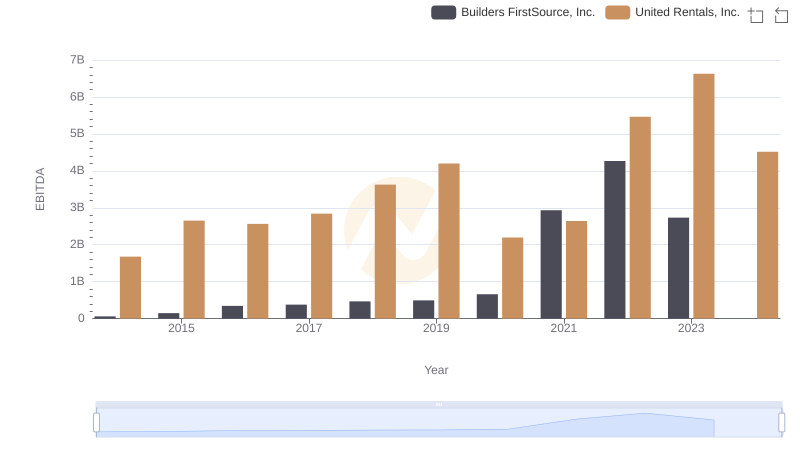Toggle Builders FirstSource, Inc. legend series
This screenshot has height=461, width=800.
tap(513, 12)
